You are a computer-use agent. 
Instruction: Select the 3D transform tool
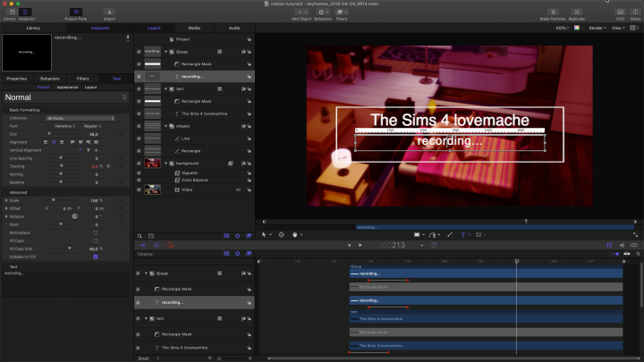click(x=282, y=235)
